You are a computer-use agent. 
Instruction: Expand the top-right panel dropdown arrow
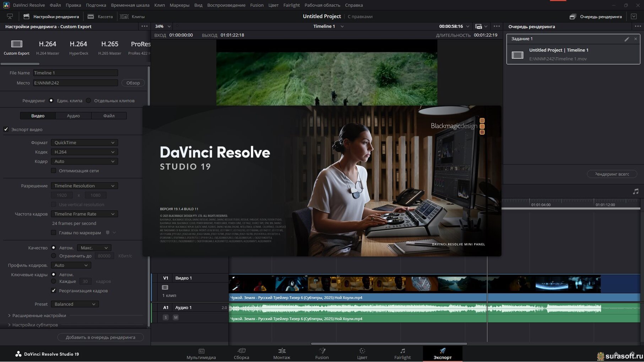pyautogui.click(x=634, y=16)
